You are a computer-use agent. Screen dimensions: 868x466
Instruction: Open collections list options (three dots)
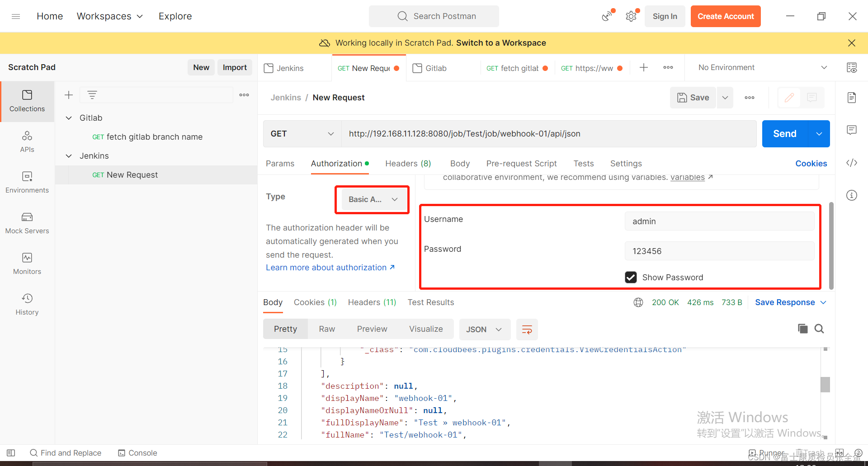point(244,95)
